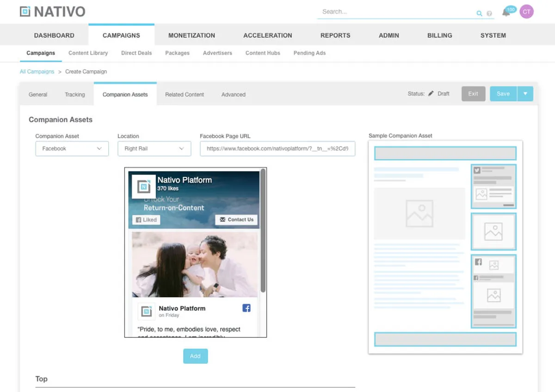Go to Direct Deals sub-tab
Screen dimensions: 555x392
[136, 53]
